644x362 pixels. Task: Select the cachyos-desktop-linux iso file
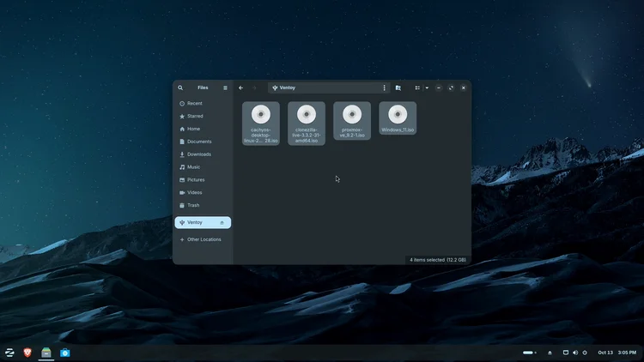coord(261,124)
